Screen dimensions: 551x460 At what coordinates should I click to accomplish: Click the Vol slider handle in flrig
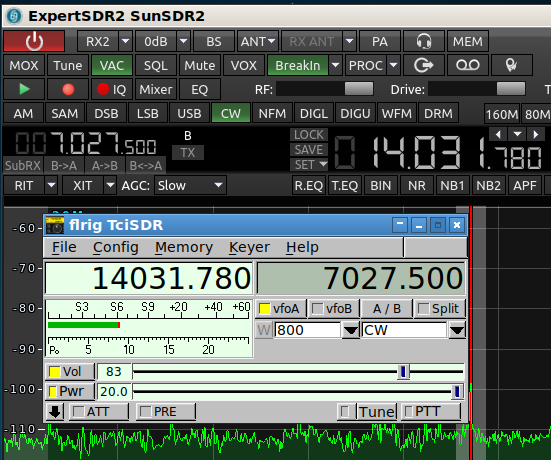403,371
